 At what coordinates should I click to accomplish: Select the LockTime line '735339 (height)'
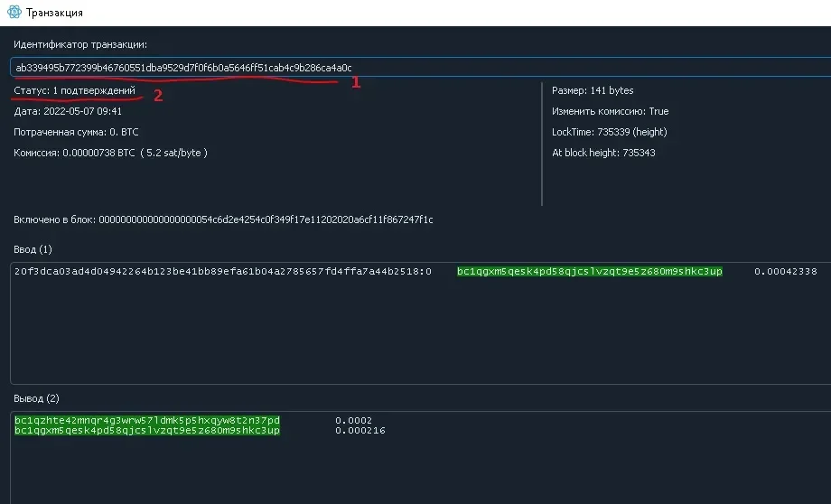point(610,132)
